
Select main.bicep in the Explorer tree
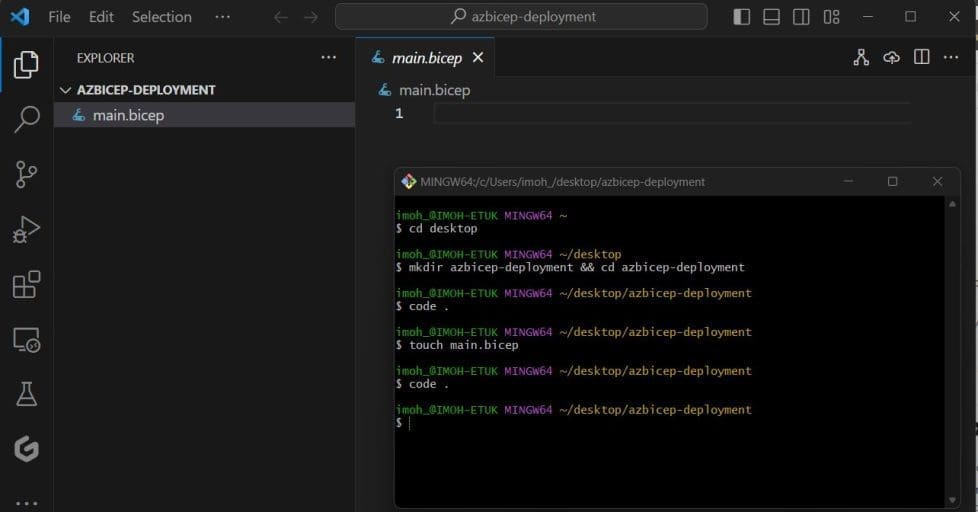click(x=128, y=115)
